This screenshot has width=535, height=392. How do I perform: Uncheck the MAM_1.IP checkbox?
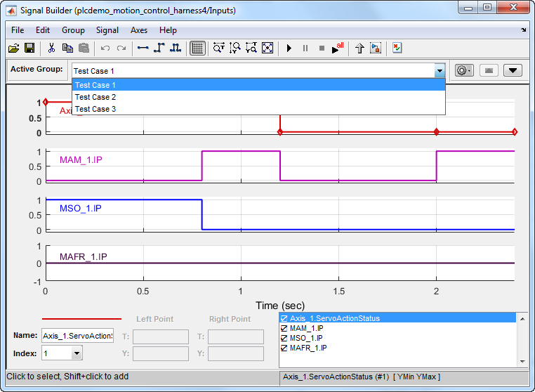pos(284,329)
